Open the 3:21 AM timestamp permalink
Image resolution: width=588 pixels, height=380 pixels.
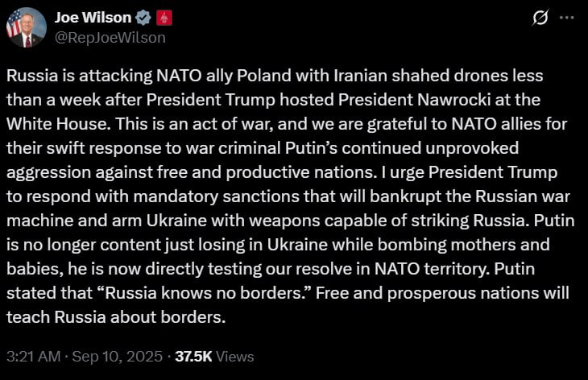(33, 357)
